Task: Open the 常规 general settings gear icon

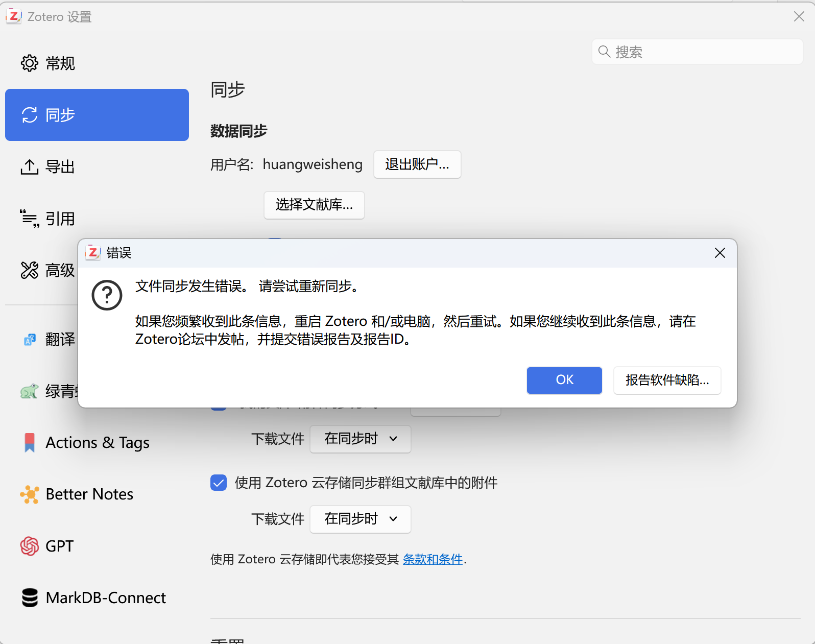Action: (x=29, y=63)
